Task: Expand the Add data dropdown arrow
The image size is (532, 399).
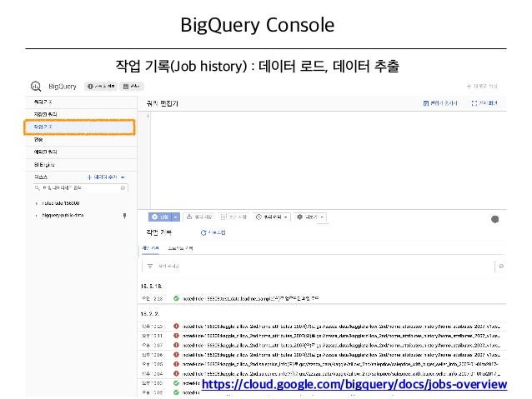Action: point(123,177)
